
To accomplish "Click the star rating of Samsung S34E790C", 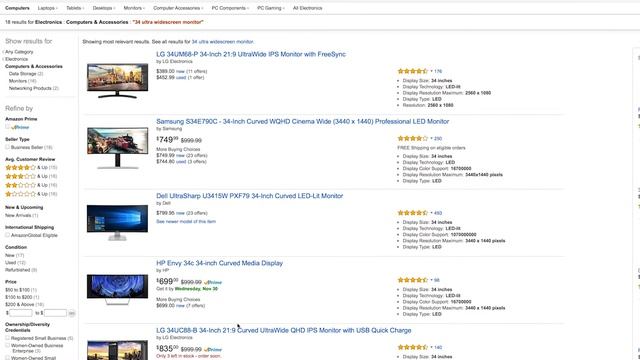I will 413,138.
